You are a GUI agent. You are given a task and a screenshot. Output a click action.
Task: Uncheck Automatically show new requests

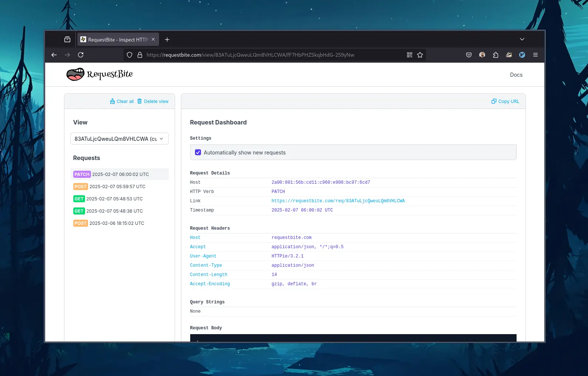(198, 153)
